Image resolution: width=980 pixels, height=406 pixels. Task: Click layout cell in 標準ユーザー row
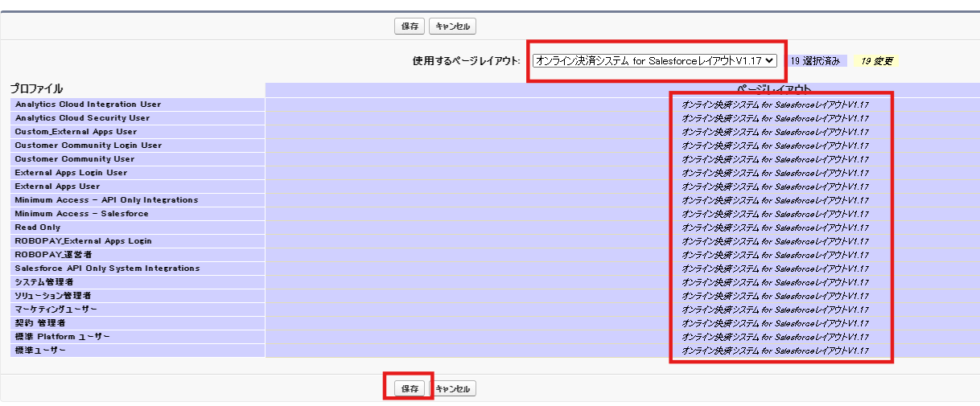pyautogui.click(x=776, y=351)
